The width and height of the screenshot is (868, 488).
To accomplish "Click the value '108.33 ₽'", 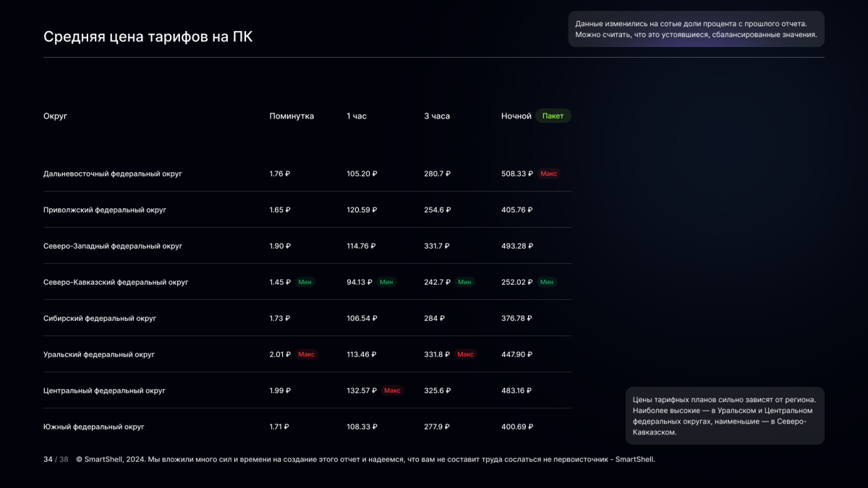I will 362,427.
